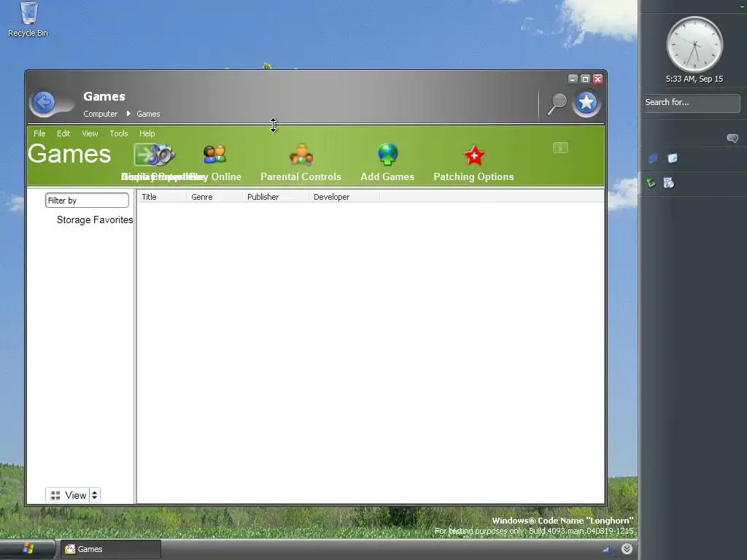Image resolution: width=747 pixels, height=560 pixels.
Task: Select Storage Favorites in left pane
Action: [x=95, y=220]
